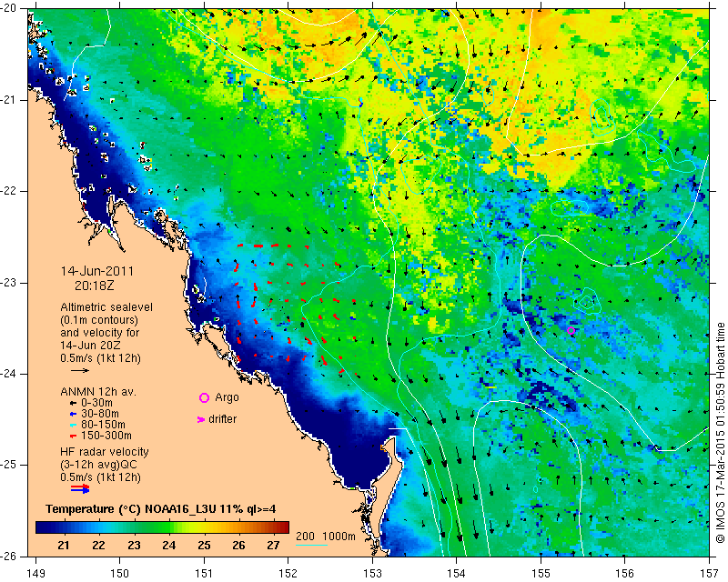The image size is (728, 582).
Task: Click the green colorbar section above 23
Action: pyautogui.click(x=134, y=527)
